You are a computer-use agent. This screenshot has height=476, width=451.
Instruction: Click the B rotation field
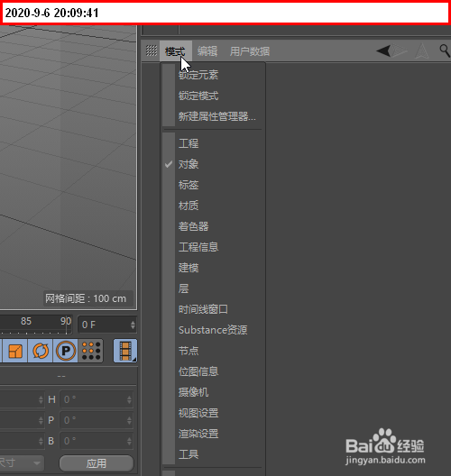tap(97, 441)
